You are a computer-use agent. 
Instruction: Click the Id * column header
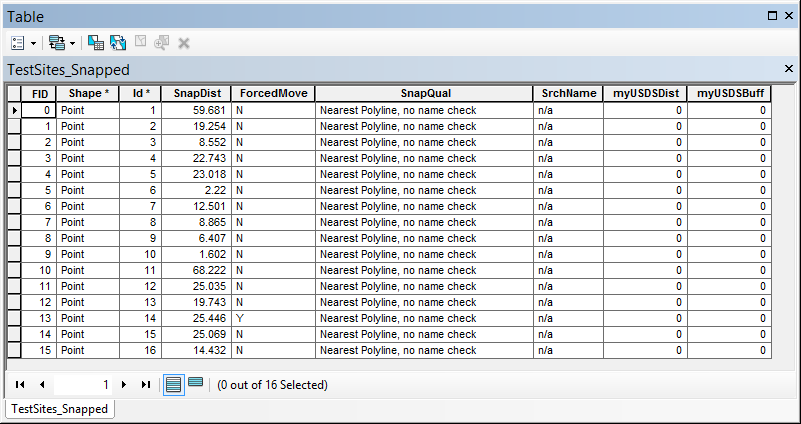[140, 93]
